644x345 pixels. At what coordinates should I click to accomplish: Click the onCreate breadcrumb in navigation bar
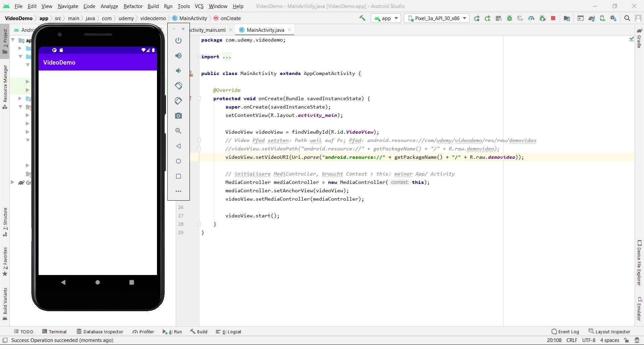tap(227, 18)
